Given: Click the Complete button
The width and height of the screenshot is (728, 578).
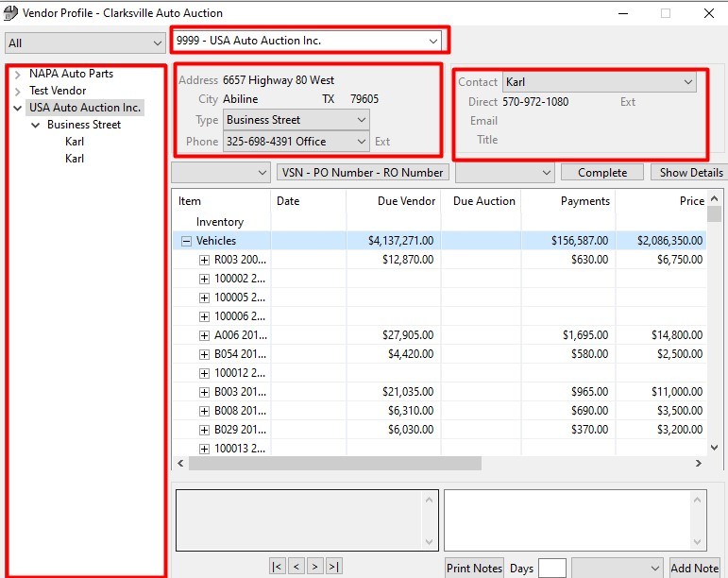Looking at the screenshot, I should coord(602,173).
